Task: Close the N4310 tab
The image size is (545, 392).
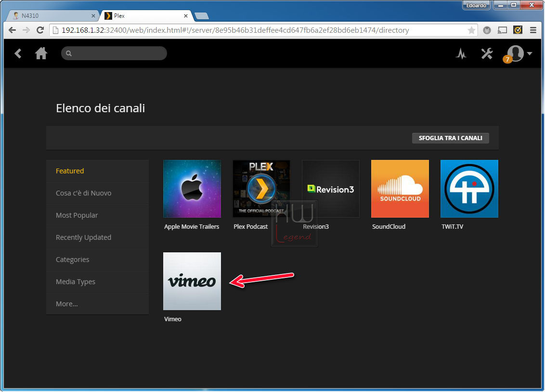Action: pos(93,15)
